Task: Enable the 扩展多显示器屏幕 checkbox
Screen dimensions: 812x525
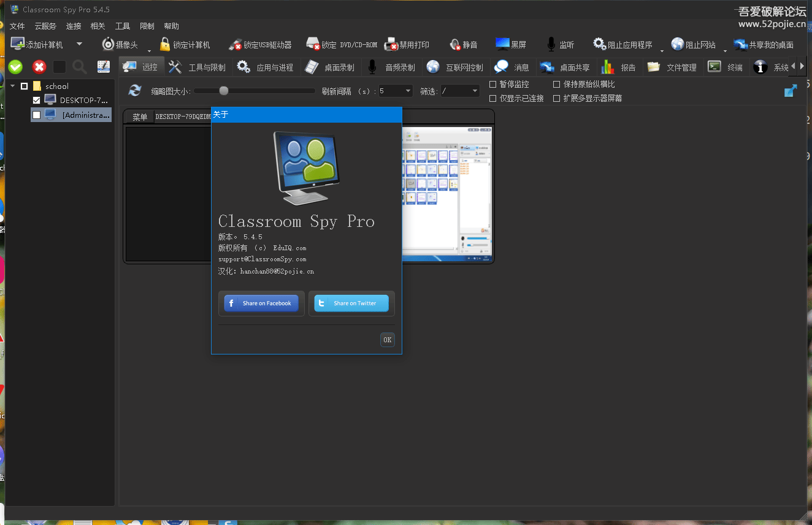Action: [x=557, y=98]
